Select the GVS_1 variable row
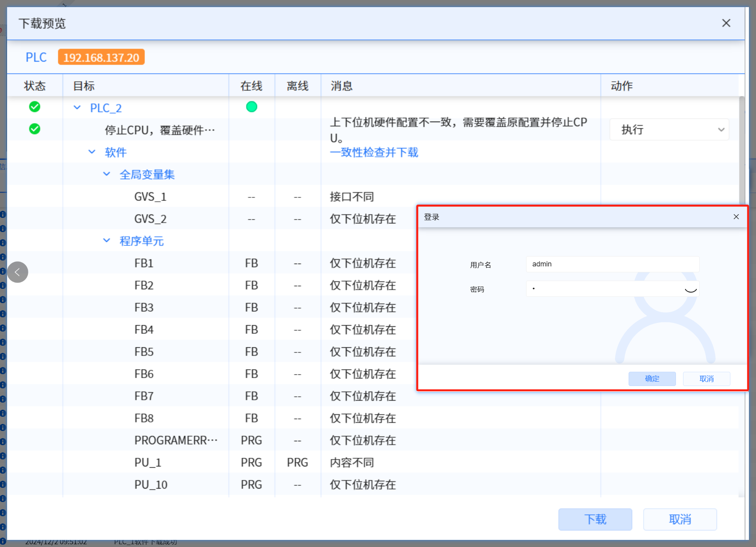This screenshot has width=756, height=547. click(x=150, y=197)
